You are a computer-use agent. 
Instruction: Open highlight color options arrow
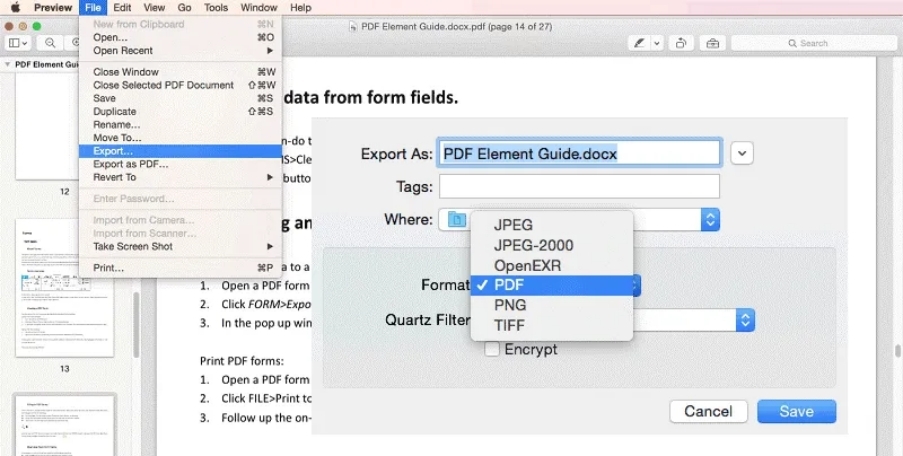coord(657,43)
